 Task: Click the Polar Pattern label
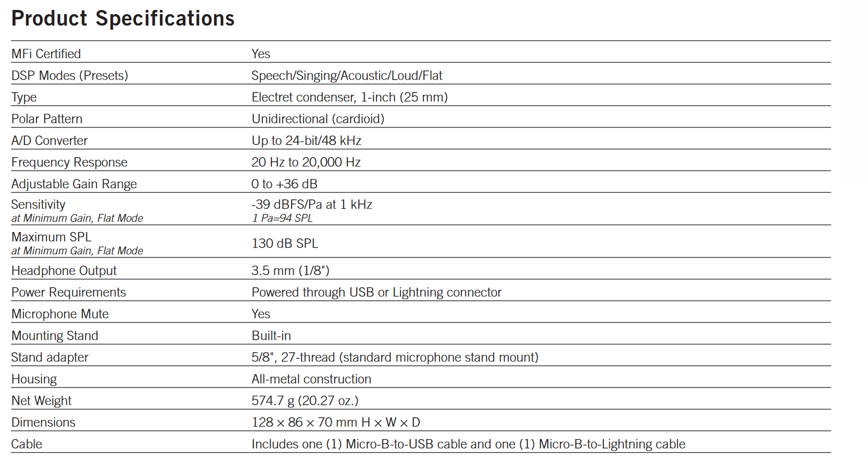(47, 119)
